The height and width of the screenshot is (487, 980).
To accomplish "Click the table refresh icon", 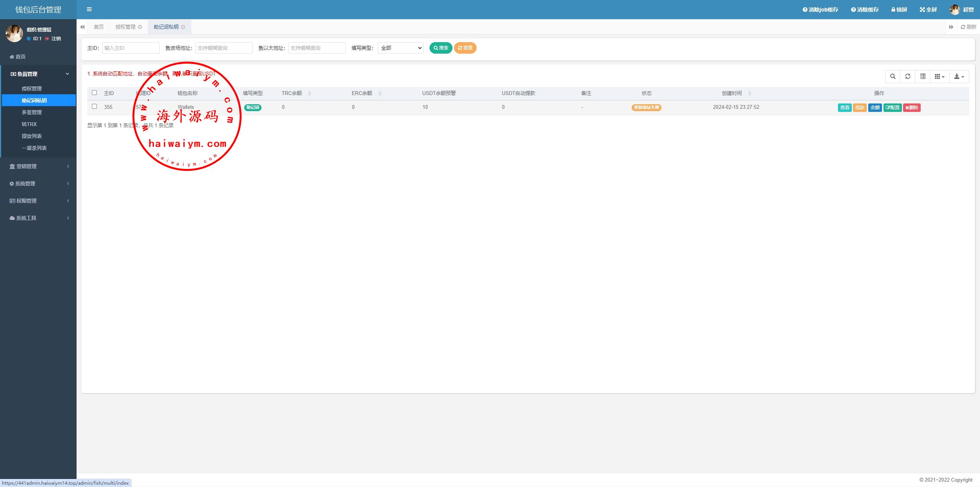I will tap(908, 77).
